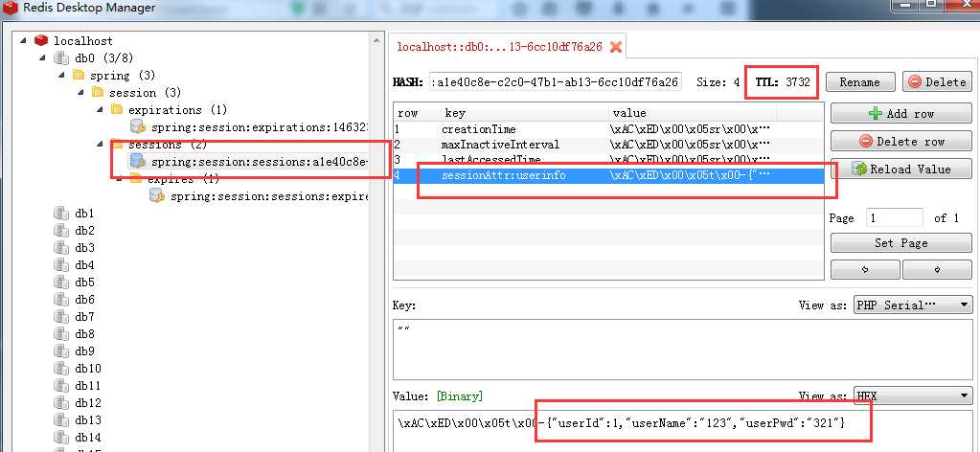Click the tree panel scrollbar up arrow
The image size is (980, 452).
point(376,40)
